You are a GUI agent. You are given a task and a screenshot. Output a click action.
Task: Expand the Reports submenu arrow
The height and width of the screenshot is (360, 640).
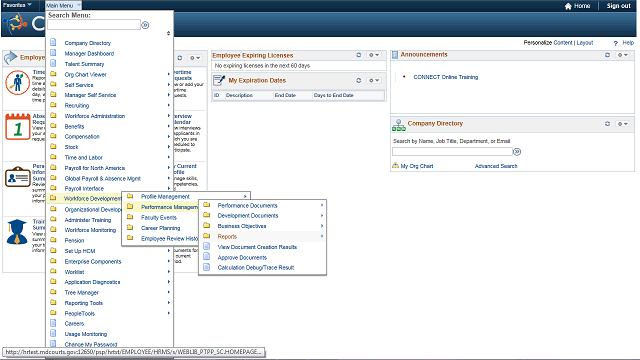[x=322, y=236]
